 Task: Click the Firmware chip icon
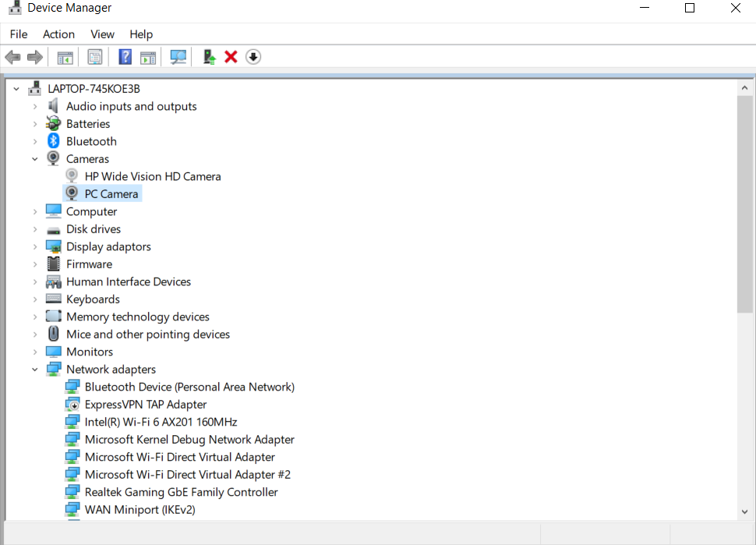(53, 264)
